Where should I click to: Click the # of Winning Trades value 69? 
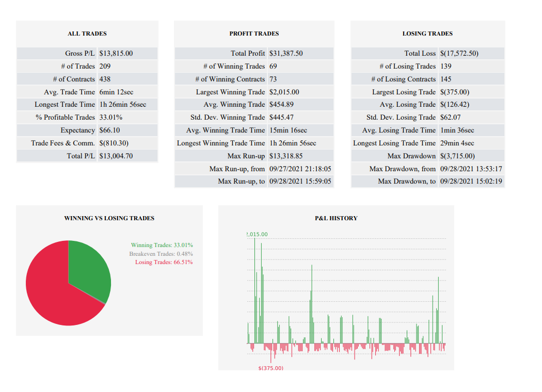coord(273,66)
